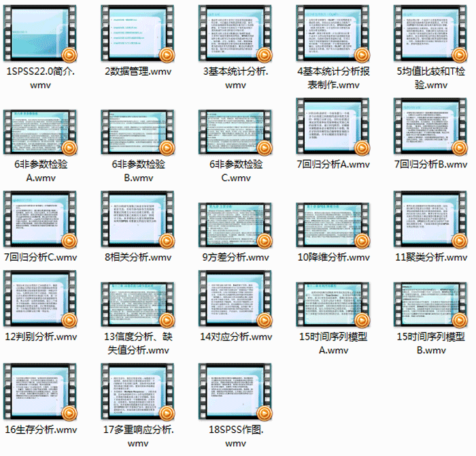Screen dimensions: 476x456
Task: Click the file name 13信度分析、缺失值分析.wmv
Action: click(138, 343)
